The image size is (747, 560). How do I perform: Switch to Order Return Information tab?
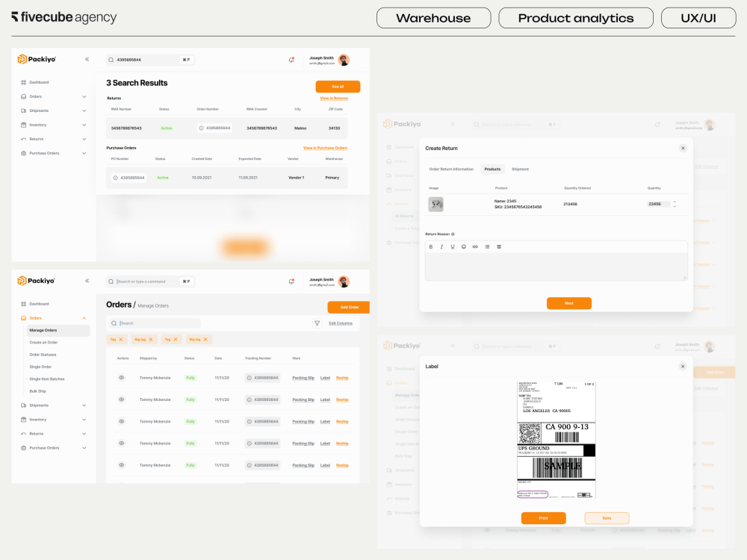point(451,169)
